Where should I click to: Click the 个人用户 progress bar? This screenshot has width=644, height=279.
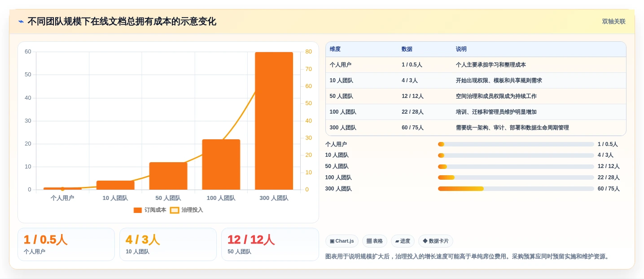click(516, 144)
